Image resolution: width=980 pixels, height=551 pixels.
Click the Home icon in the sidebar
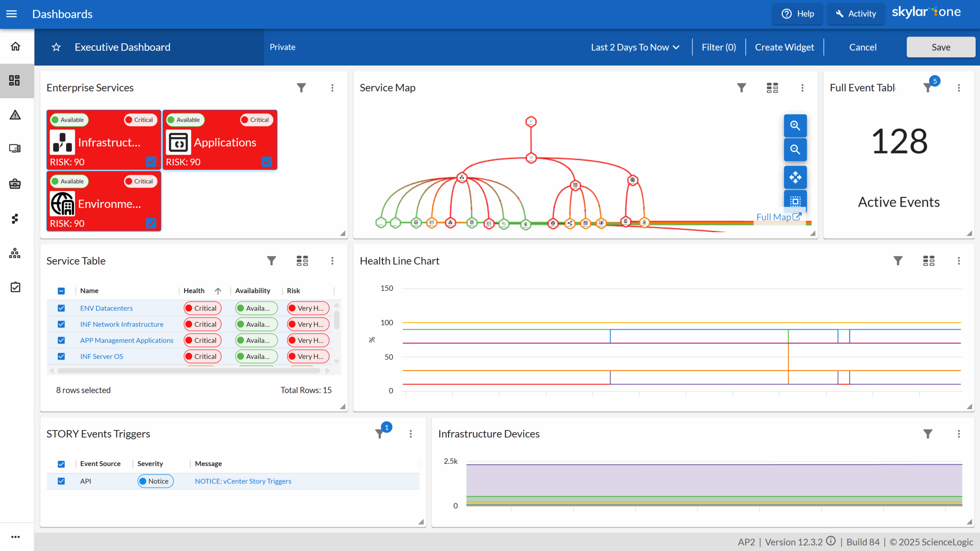(x=15, y=46)
